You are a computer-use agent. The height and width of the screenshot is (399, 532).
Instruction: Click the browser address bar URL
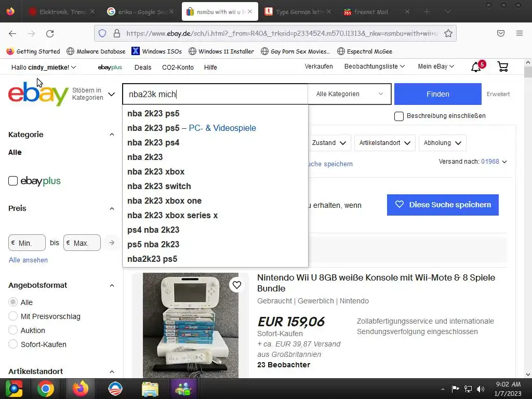pos(282,33)
